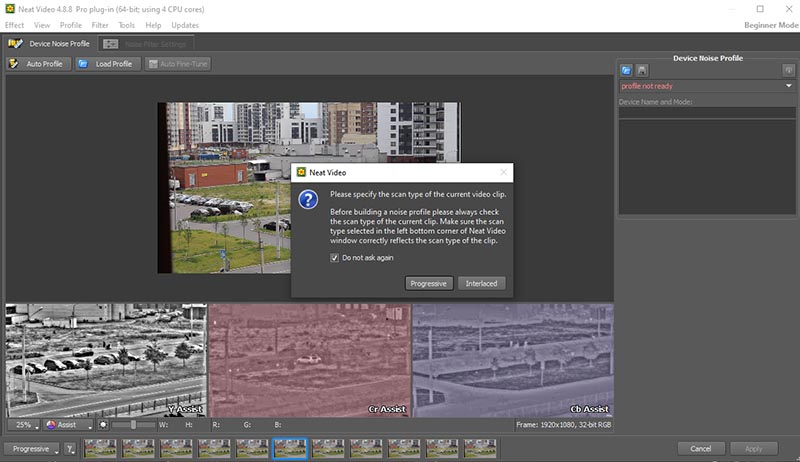Open the filter funnel dropdown beside Progressive
Screen dimensions: 800x462
tap(70, 449)
